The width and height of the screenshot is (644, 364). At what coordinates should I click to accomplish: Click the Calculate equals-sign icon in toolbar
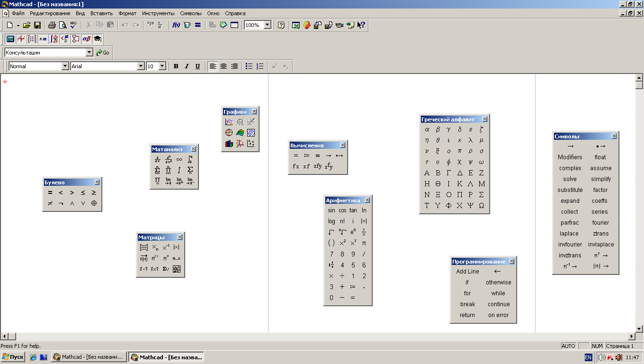tap(198, 25)
